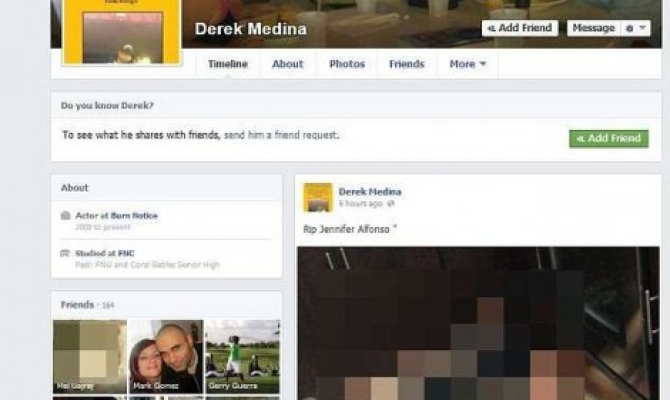Click the Derek Medina name on the post
The image size is (670, 400).
point(370,191)
